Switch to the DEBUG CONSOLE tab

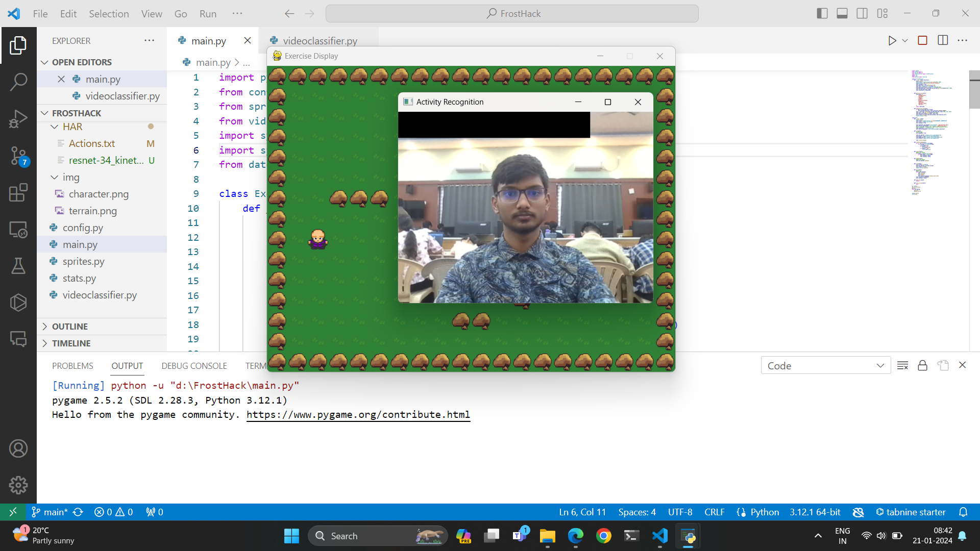(194, 366)
